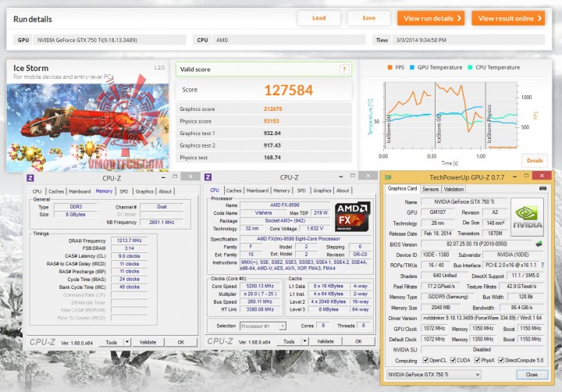Click the Core Speed 5200.13 MHz value
The image size is (562, 392).
[260, 287]
